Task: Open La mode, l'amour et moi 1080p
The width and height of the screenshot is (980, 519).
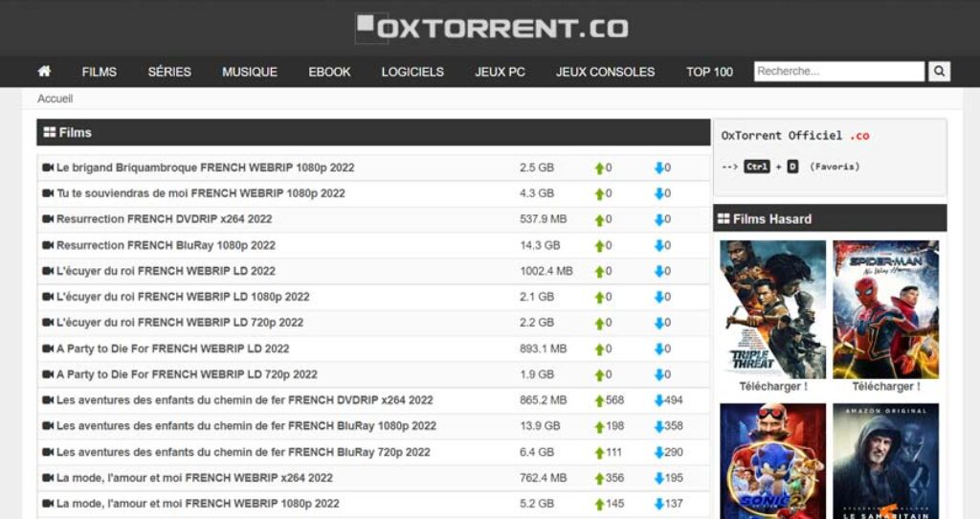Action: [x=197, y=504]
